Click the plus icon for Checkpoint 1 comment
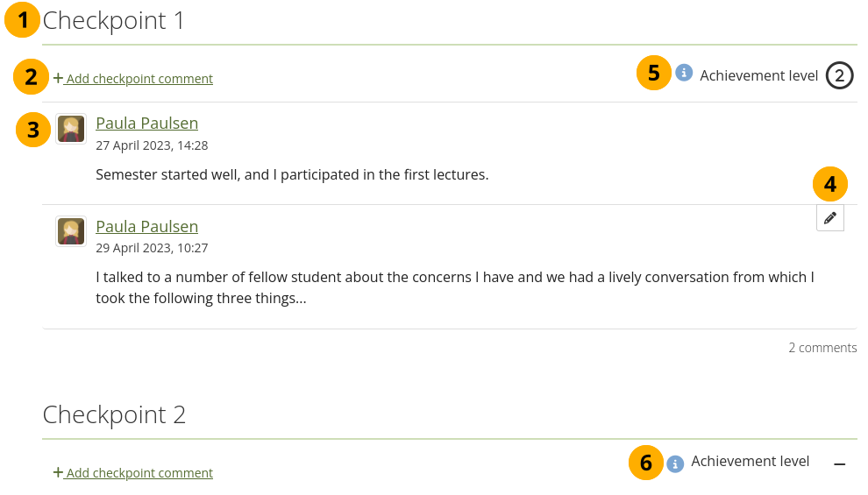 coord(58,78)
